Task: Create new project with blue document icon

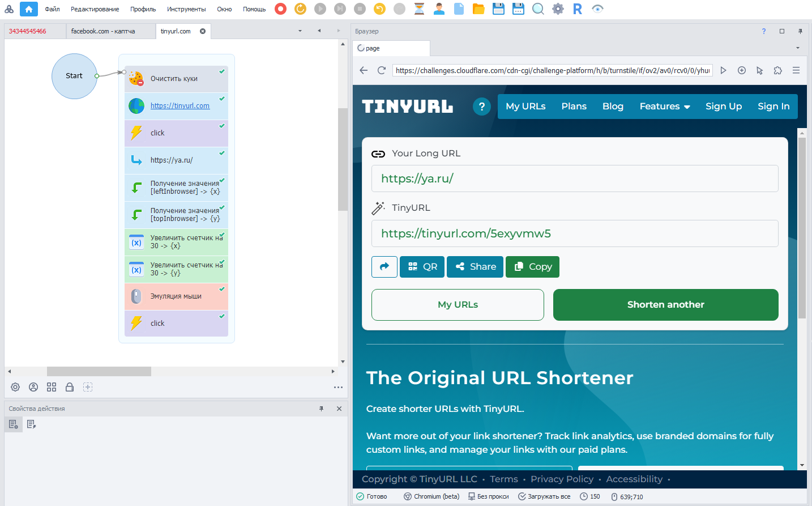Action: coord(459,8)
